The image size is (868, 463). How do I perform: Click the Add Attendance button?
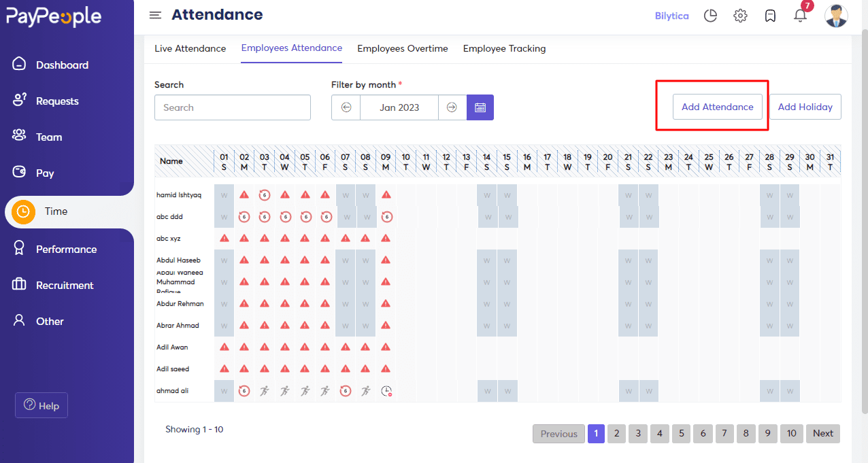[x=717, y=107]
